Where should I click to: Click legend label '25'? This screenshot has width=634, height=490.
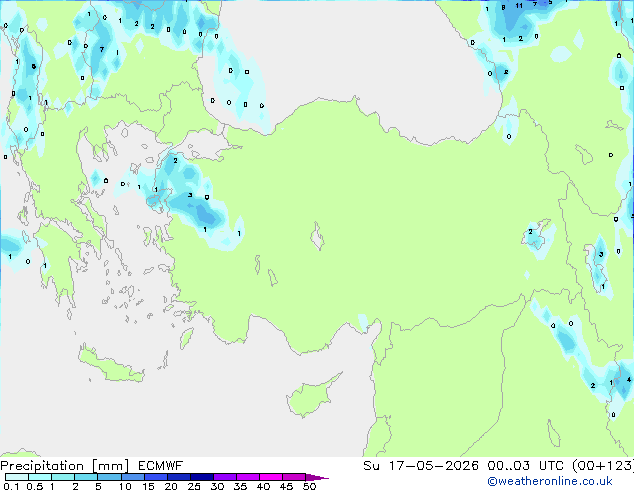coord(194,486)
